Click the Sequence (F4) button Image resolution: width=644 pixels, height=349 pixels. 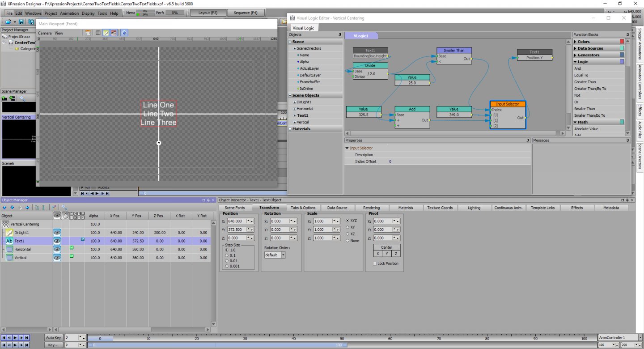pos(246,13)
